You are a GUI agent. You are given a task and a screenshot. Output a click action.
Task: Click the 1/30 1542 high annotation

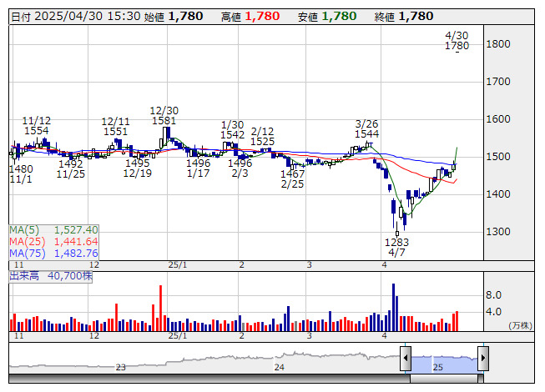[x=232, y=129]
